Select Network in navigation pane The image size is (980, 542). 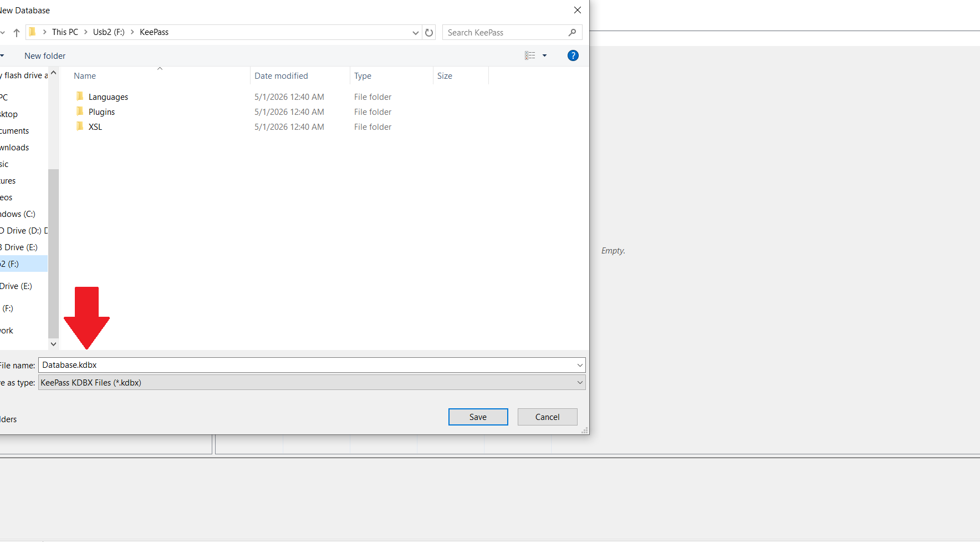(x=7, y=331)
